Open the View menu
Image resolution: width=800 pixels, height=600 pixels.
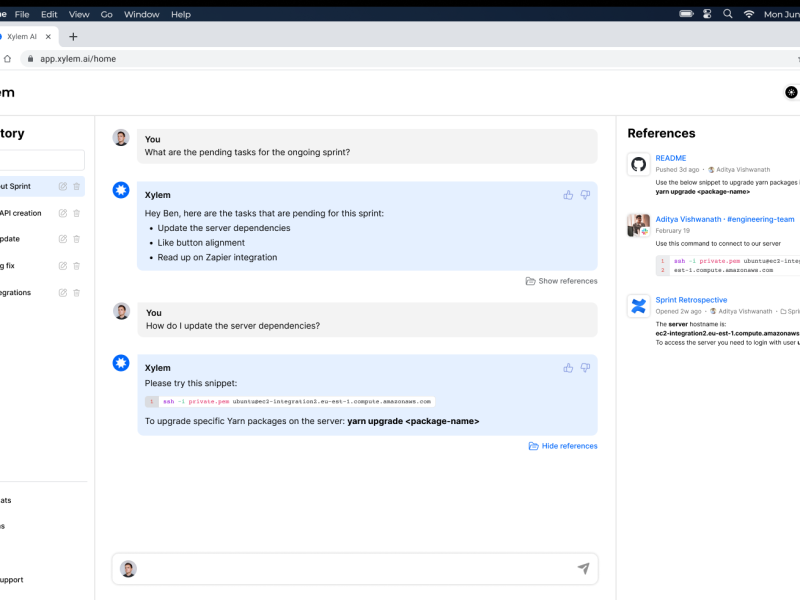tap(79, 14)
